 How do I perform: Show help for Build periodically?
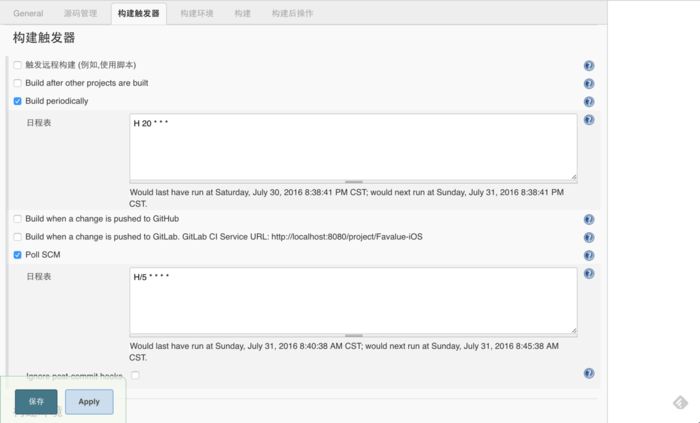[x=589, y=101]
